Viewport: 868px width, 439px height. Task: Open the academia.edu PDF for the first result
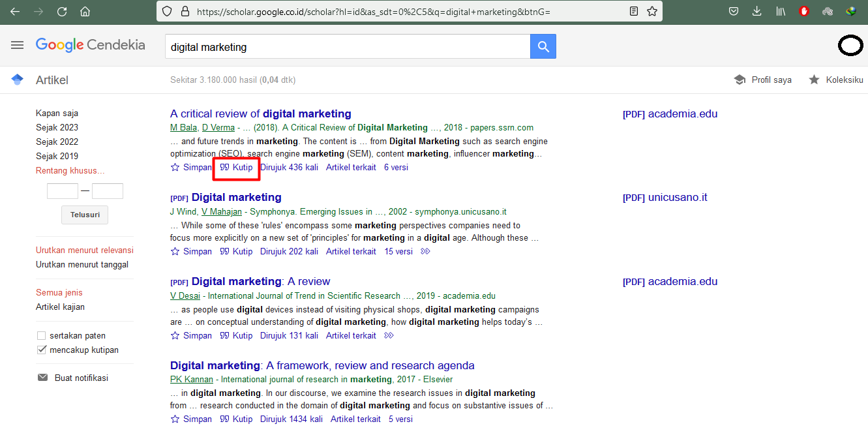(670, 114)
